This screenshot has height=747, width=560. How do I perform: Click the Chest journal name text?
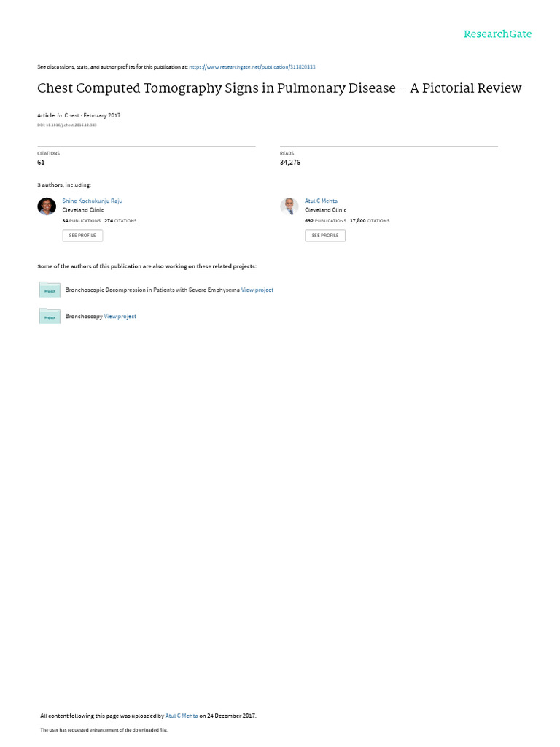point(72,115)
